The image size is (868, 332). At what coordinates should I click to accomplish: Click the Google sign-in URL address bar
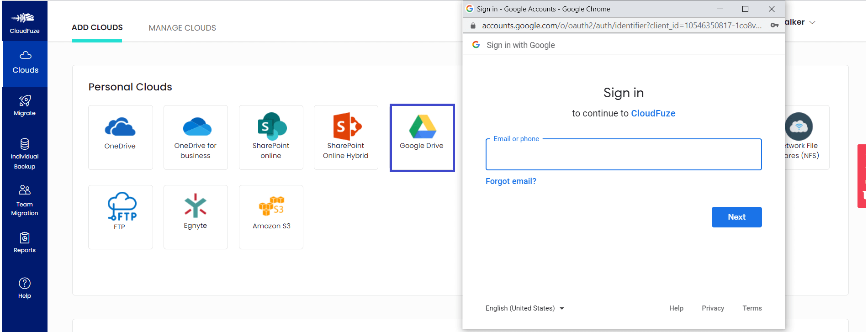[622, 26]
